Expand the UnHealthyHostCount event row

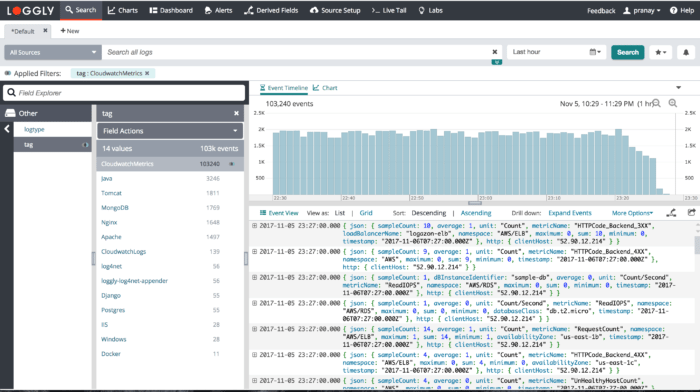pos(254,381)
